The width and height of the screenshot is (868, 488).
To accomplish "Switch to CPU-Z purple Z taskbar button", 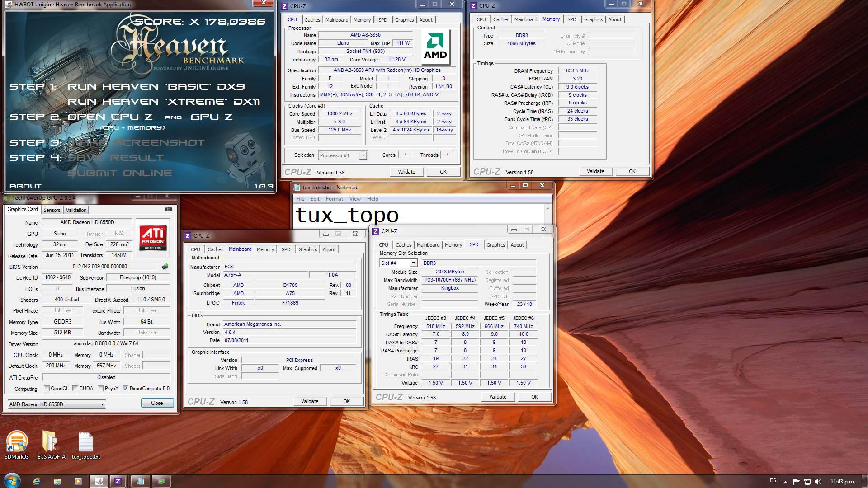I will point(118,481).
